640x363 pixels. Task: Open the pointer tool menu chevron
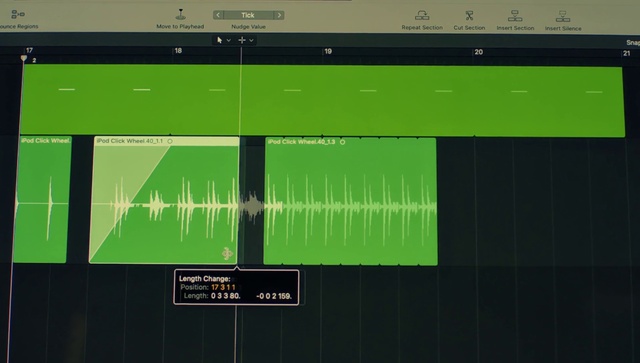[229, 40]
